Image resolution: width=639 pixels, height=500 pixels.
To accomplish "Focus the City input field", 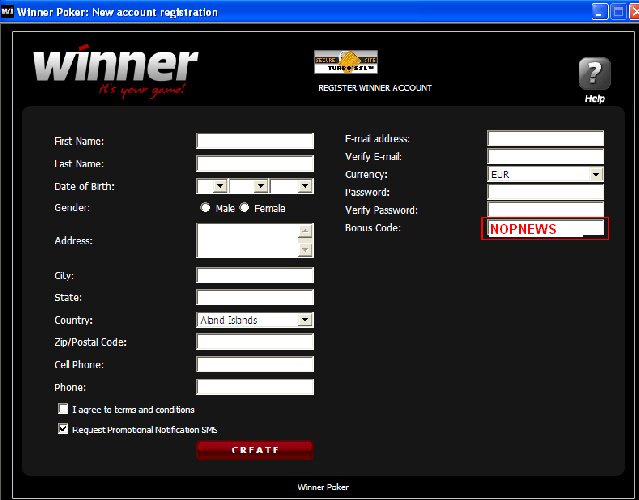I will coord(255,275).
